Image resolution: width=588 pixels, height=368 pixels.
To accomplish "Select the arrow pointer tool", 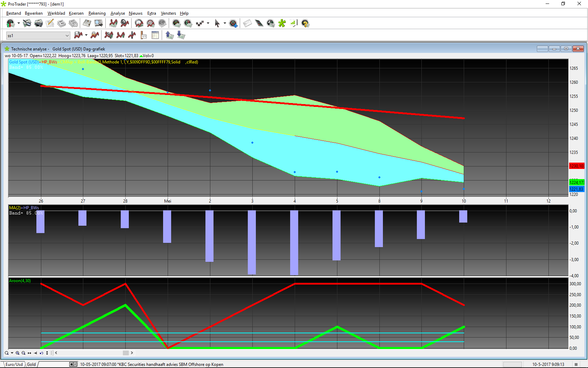I will [x=217, y=23].
